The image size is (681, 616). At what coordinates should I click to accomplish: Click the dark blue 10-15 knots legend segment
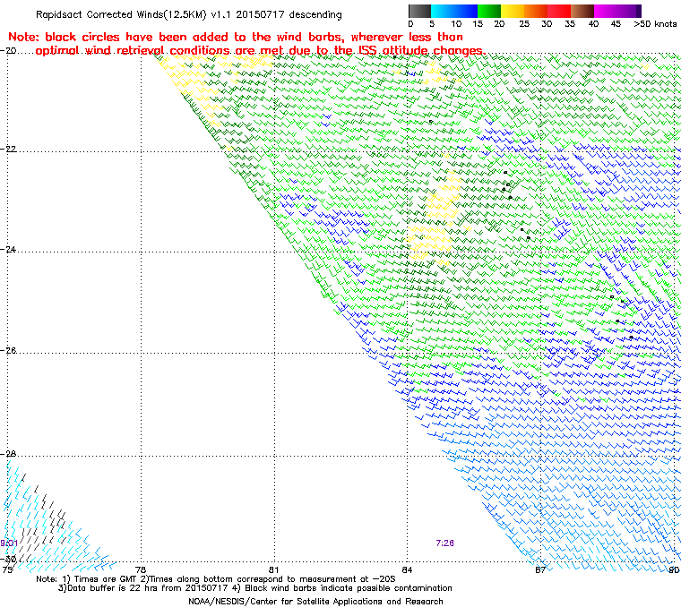coord(466,11)
